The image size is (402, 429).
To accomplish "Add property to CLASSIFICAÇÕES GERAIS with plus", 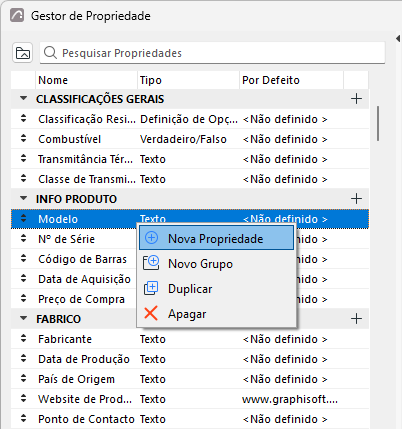I will pyautogui.click(x=356, y=99).
